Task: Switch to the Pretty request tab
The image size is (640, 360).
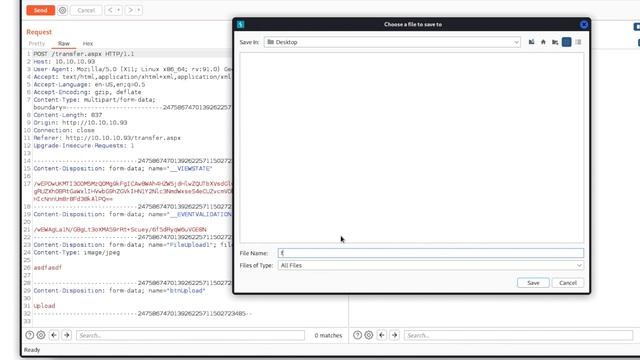Action: coord(37,43)
